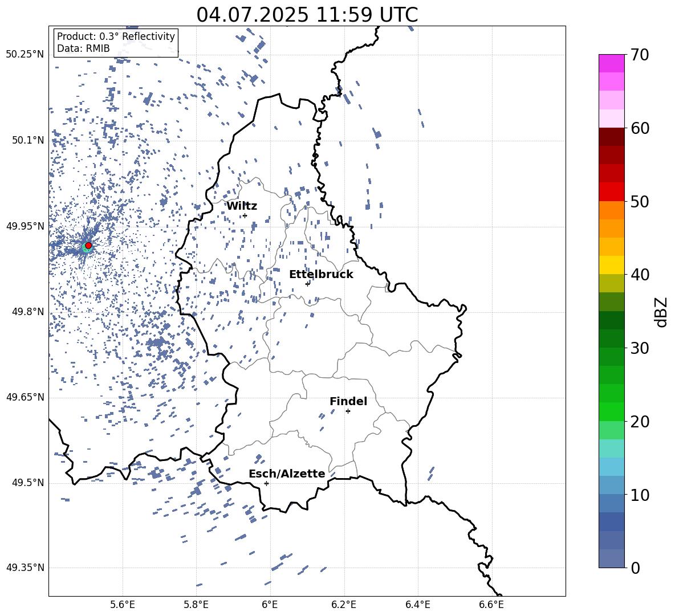Click the colorbar tick value 0
Screen dimensions: 675x616
click(x=635, y=568)
